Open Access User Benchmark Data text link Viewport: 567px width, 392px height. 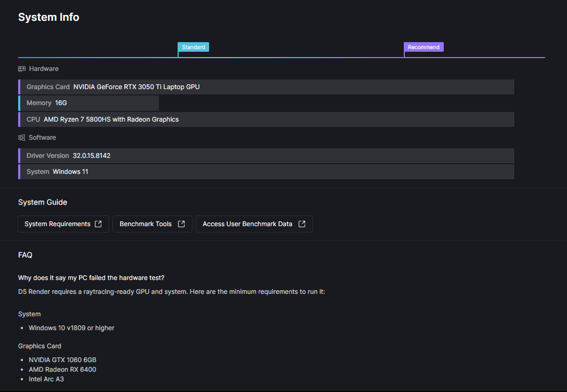click(x=247, y=224)
